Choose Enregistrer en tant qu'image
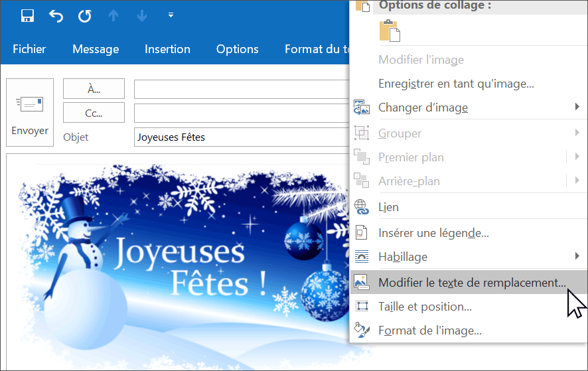The image size is (588, 371). [456, 84]
